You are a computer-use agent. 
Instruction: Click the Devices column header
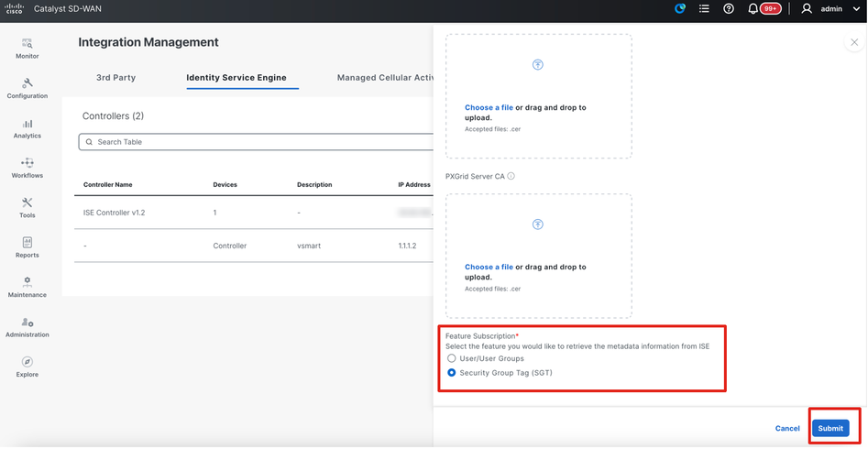225,184
